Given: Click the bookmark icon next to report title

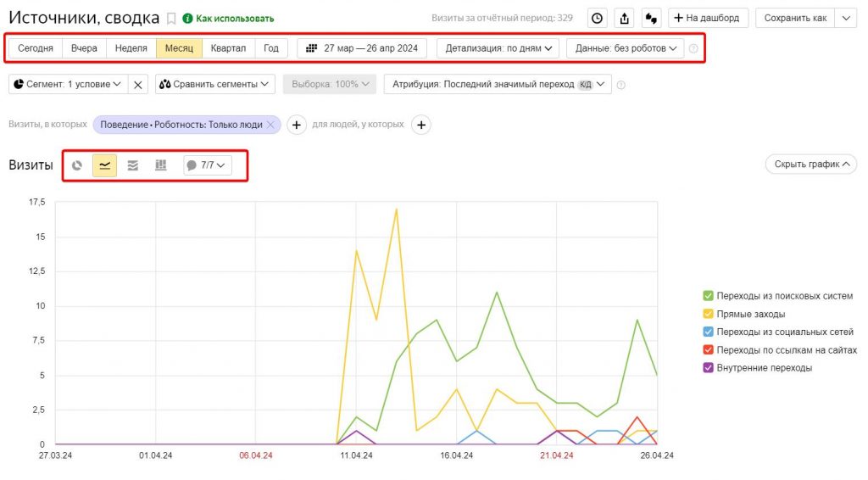Looking at the screenshot, I should (171, 18).
